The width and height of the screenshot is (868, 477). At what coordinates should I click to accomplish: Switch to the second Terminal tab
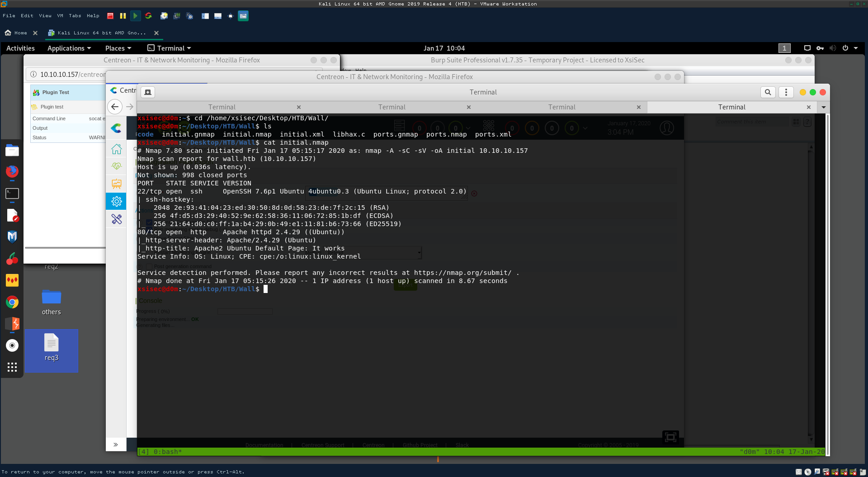392,107
